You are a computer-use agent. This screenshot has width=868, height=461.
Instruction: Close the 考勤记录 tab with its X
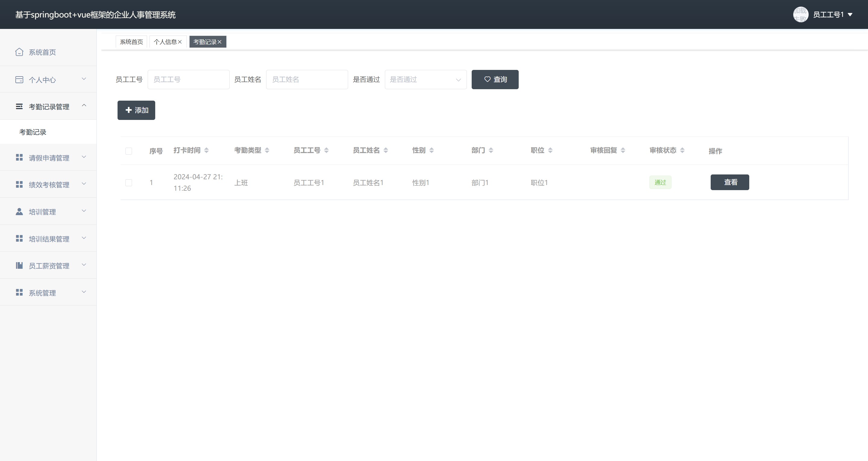pos(220,42)
